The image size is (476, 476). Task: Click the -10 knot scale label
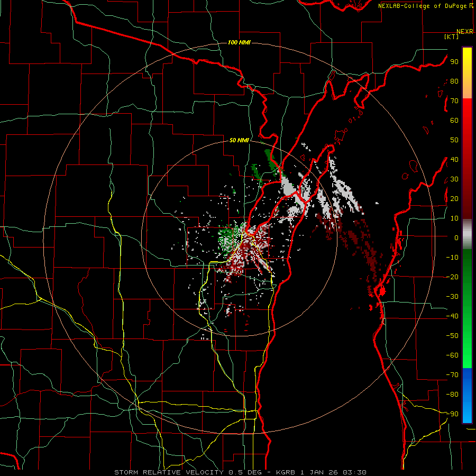[x=452, y=258]
